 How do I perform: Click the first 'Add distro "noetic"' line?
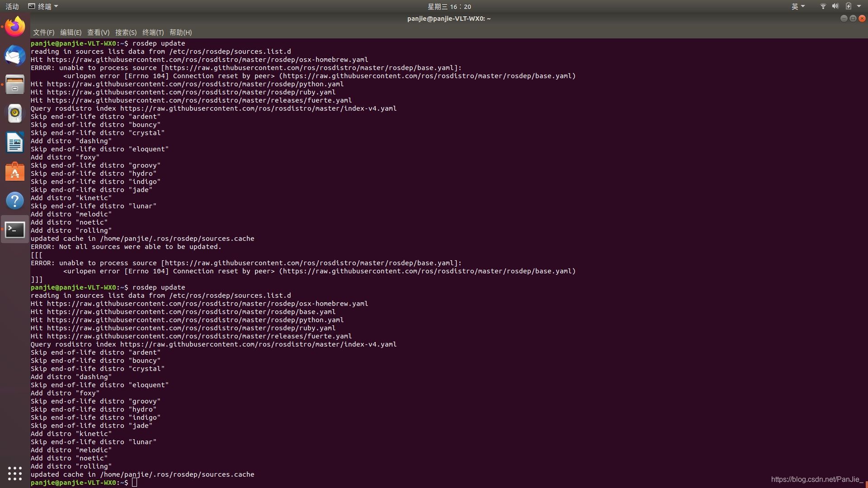coord(69,222)
